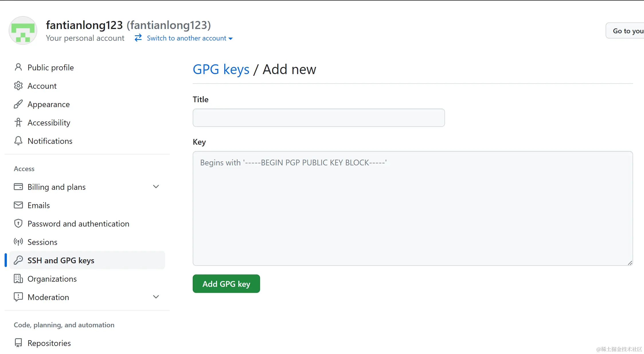Select SSH and GPG keys menu item
Screen dimensions: 644x354
61,260
